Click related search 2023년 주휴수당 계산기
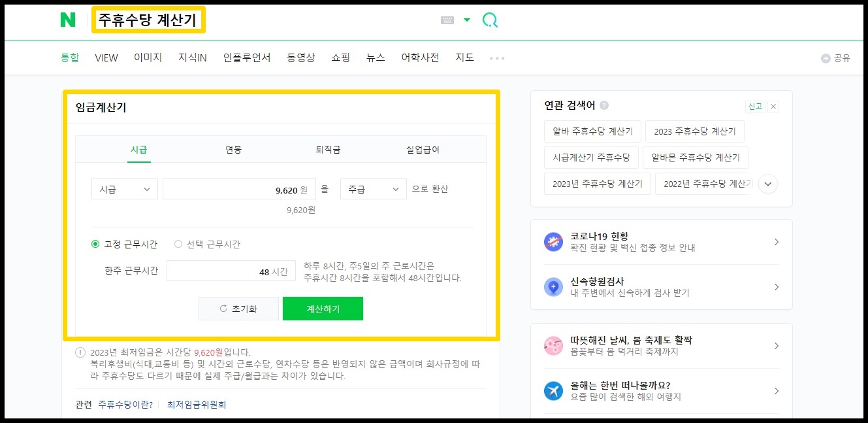This screenshot has width=868, height=423. (x=598, y=184)
